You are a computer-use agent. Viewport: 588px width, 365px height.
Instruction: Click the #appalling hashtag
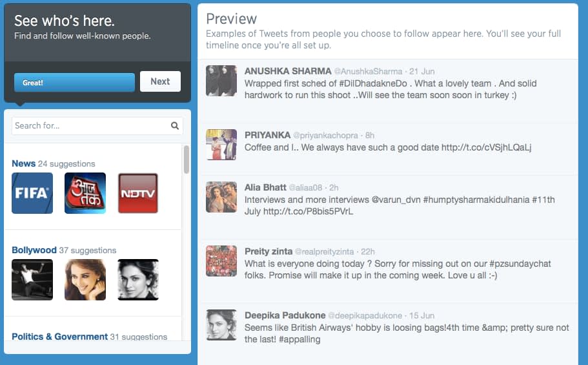click(x=299, y=339)
